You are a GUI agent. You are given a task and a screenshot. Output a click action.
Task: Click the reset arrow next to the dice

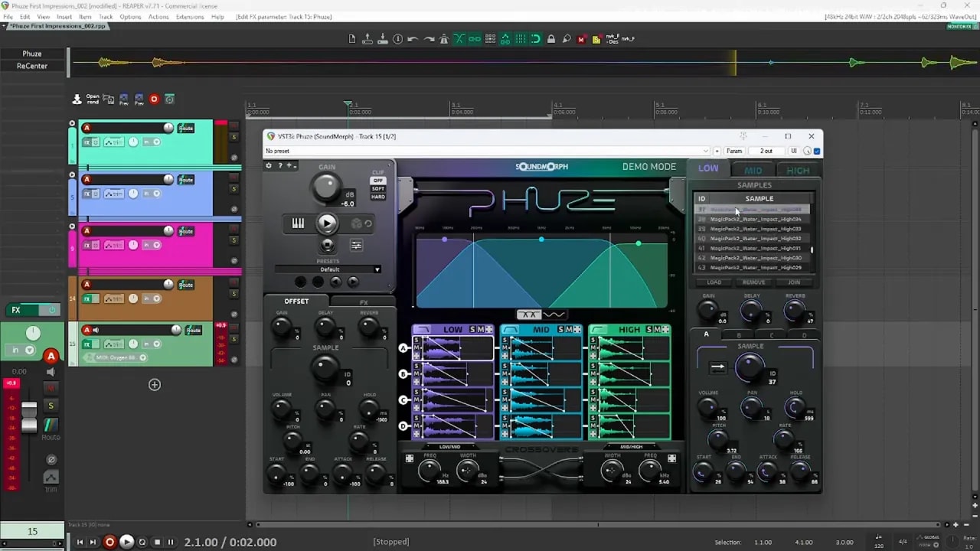coord(368,223)
